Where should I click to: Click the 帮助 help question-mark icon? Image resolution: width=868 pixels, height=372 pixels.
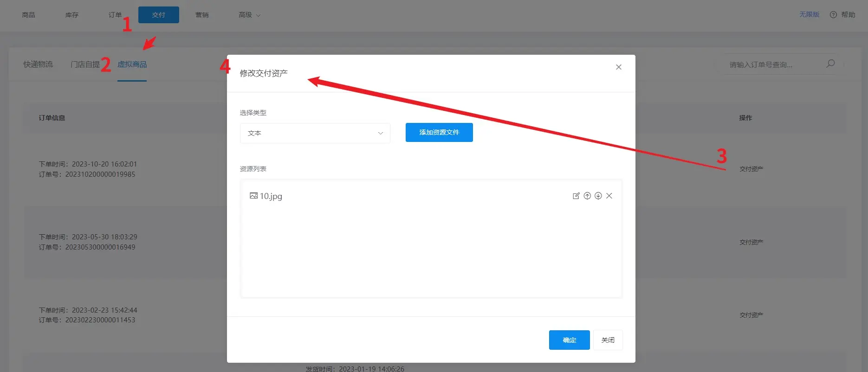click(x=833, y=15)
